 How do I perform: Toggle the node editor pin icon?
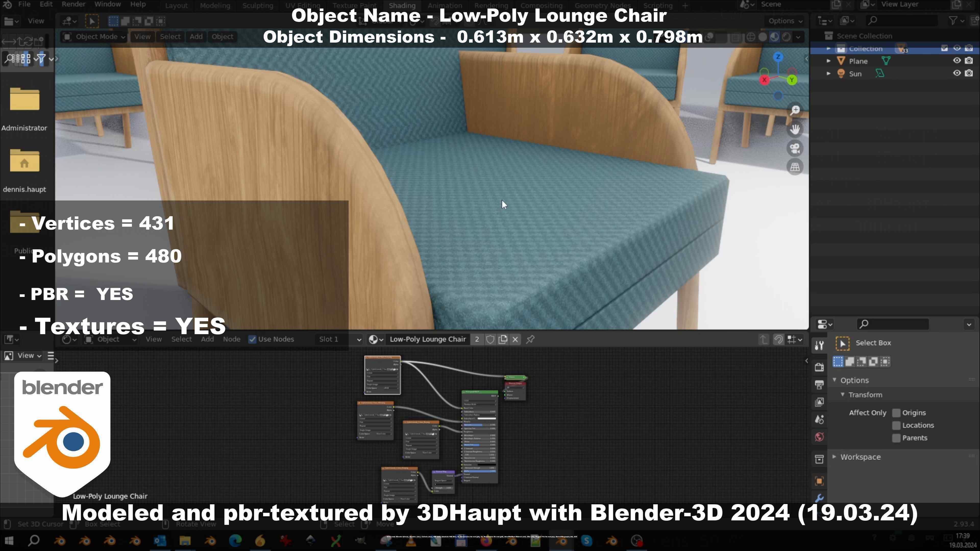530,339
